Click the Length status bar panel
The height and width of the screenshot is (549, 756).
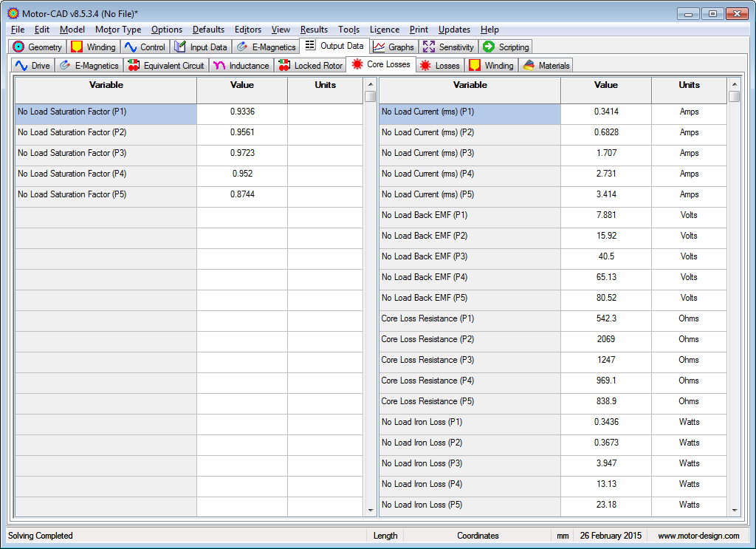tap(385, 536)
